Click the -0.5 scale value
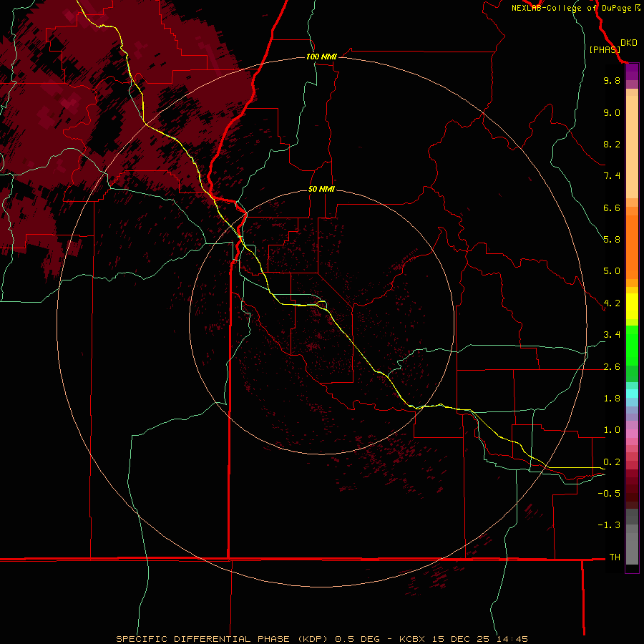 click(609, 494)
